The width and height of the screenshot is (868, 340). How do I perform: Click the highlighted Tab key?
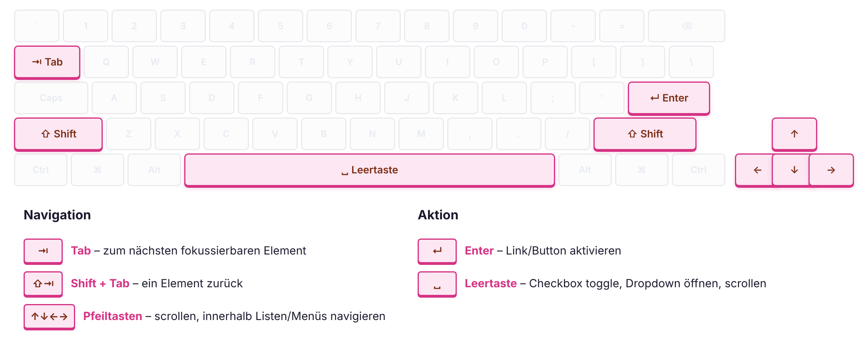click(x=47, y=62)
